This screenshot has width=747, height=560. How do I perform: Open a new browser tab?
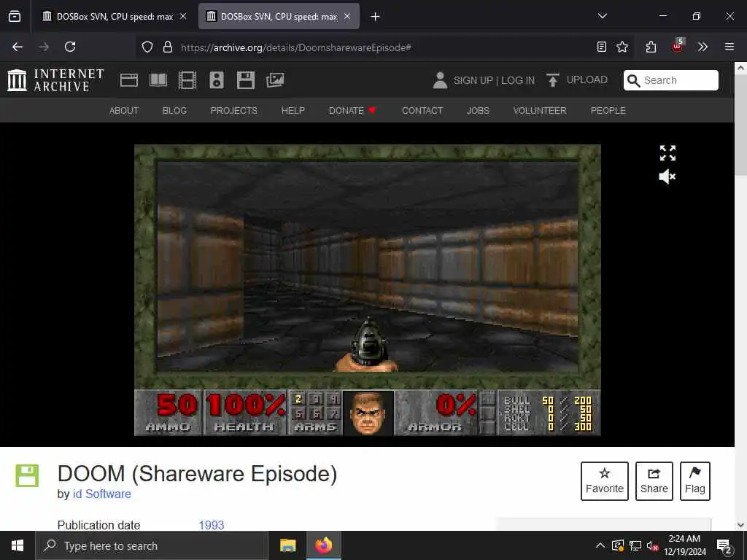pyautogui.click(x=376, y=17)
